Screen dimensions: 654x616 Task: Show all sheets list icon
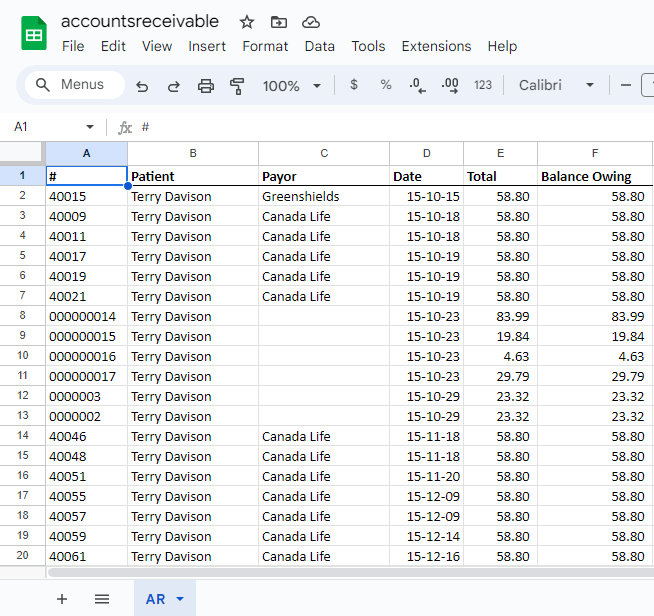pyautogui.click(x=102, y=599)
